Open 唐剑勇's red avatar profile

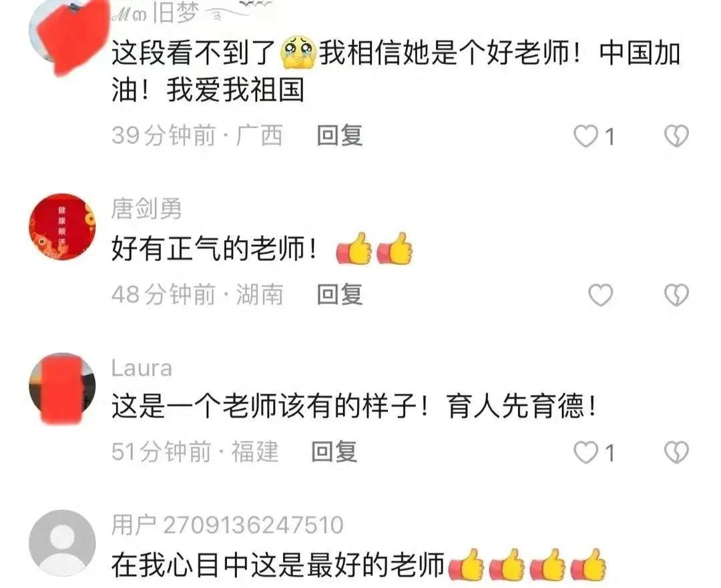62,227
